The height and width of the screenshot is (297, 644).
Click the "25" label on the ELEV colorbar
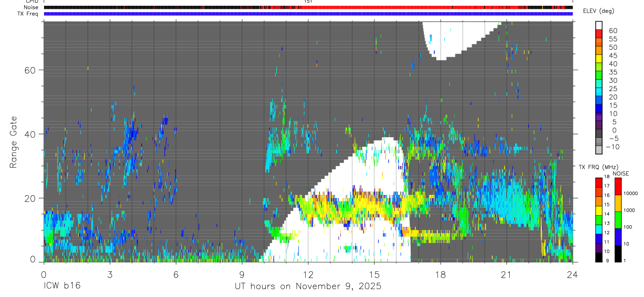tap(613, 89)
